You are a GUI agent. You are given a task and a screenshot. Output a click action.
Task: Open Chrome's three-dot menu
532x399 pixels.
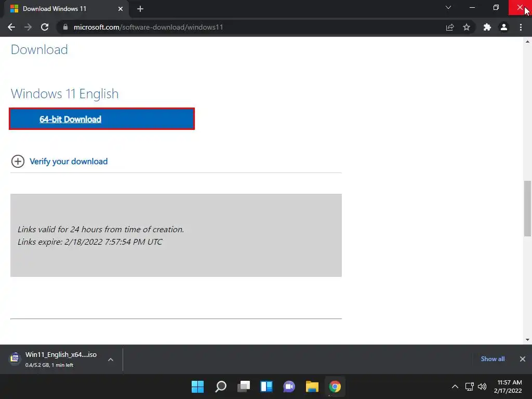tap(521, 27)
